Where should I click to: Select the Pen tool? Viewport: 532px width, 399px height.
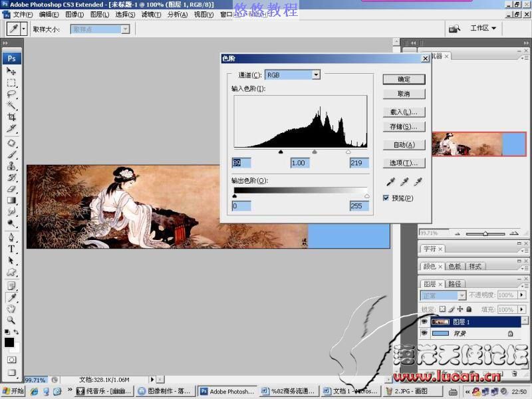(x=11, y=237)
